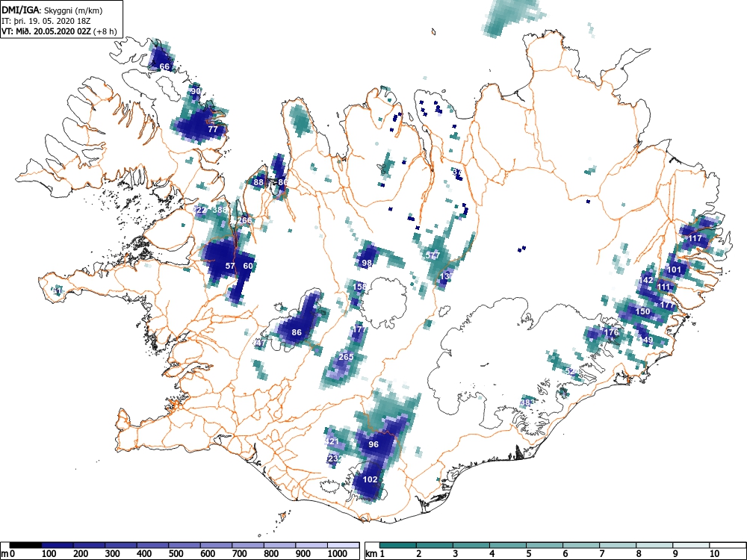Click the visibility value "421" on the map

pos(332,441)
